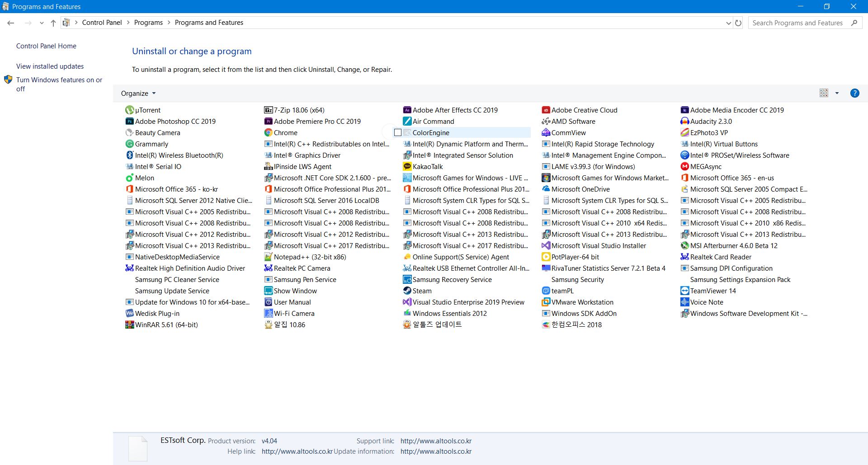Select the TeamViewer 14 icon

point(685,291)
